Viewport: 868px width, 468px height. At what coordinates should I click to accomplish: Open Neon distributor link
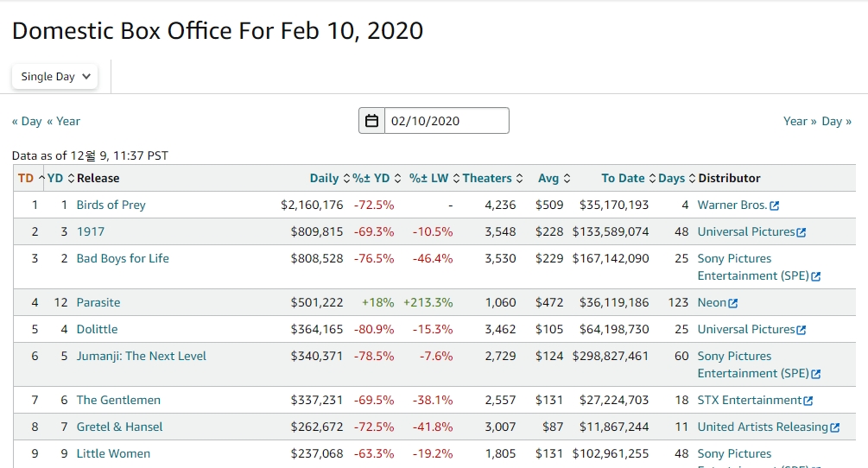pyautogui.click(x=712, y=302)
